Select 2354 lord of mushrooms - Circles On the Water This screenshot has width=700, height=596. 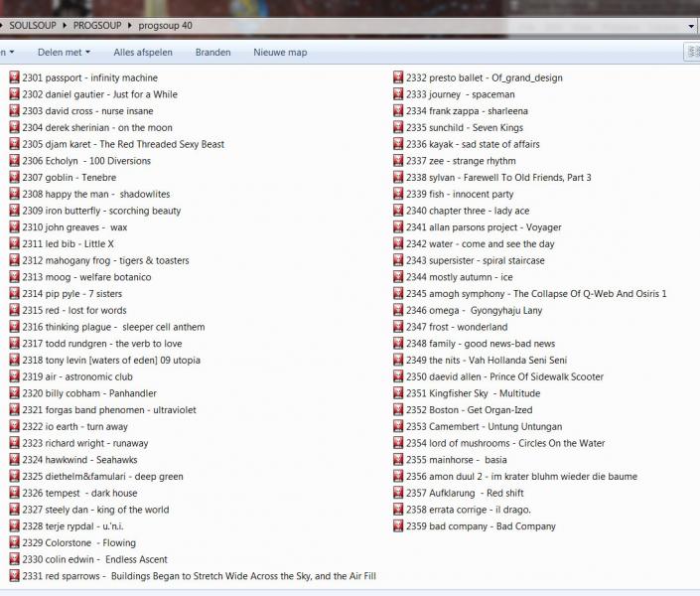tap(499, 443)
